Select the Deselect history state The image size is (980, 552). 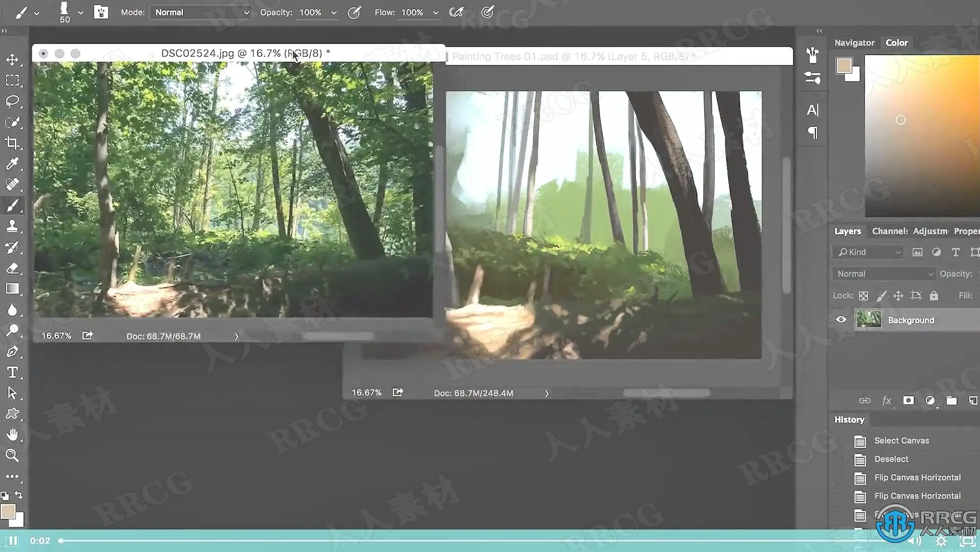click(x=891, y=459)
